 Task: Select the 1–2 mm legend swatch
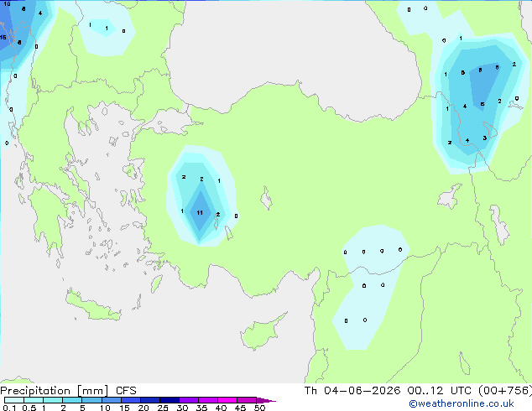53,400
